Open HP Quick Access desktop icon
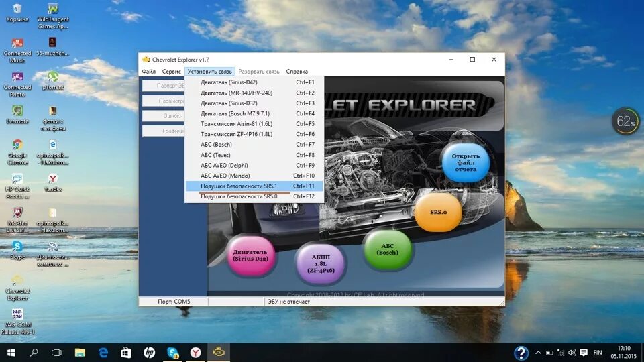644x362 pixels. click(17, 186)
